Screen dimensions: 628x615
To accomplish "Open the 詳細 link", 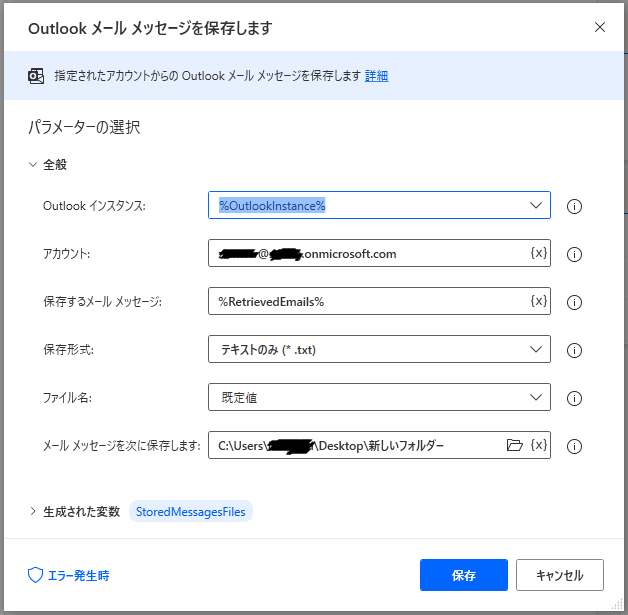I will pos(376,76).
